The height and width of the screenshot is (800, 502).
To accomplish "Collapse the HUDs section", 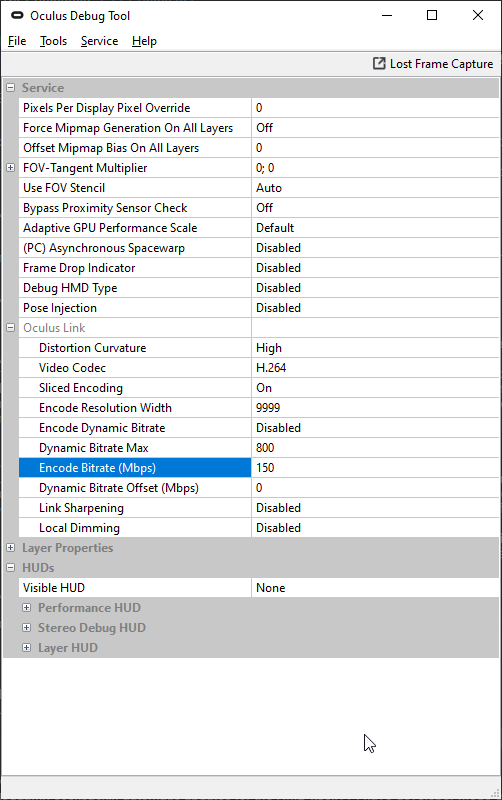I will pos(10,567).
